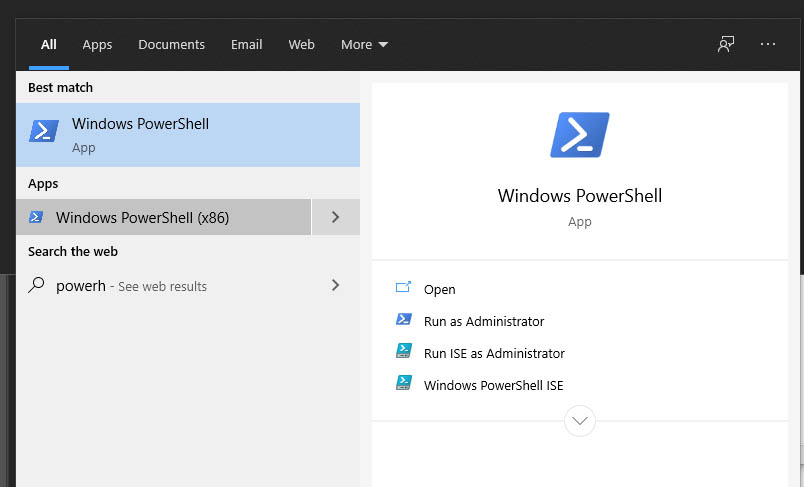The height and width of the screenshot is (487, 804).
Task: Click the Run as Administrator shield icon
Action: point(404,320)
